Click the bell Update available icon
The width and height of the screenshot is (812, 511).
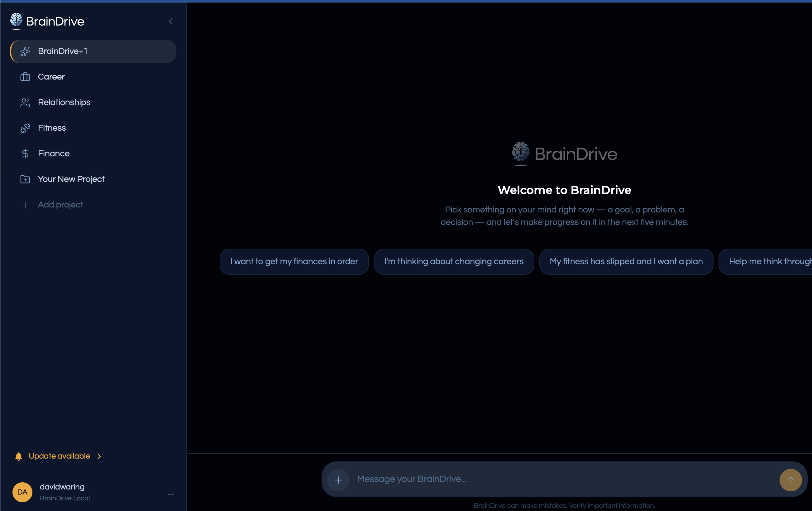(x=19, y=456)
